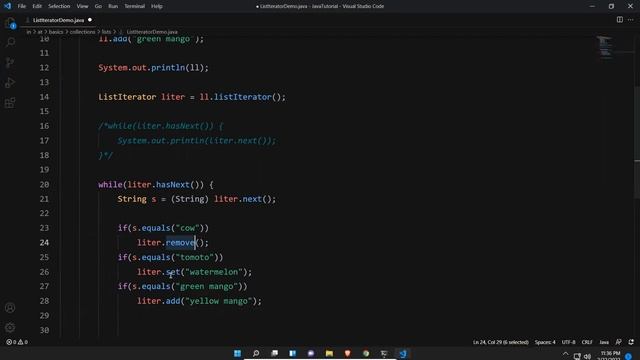Open the Extensions view
Viewport: 640px width, 360px height.
point(10,102)
